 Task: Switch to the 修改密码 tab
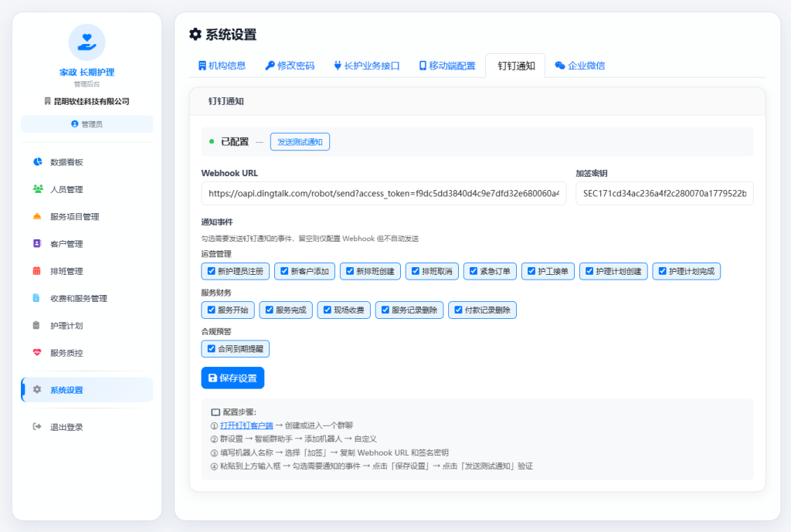pyautogui.click(x=290, y=66)
